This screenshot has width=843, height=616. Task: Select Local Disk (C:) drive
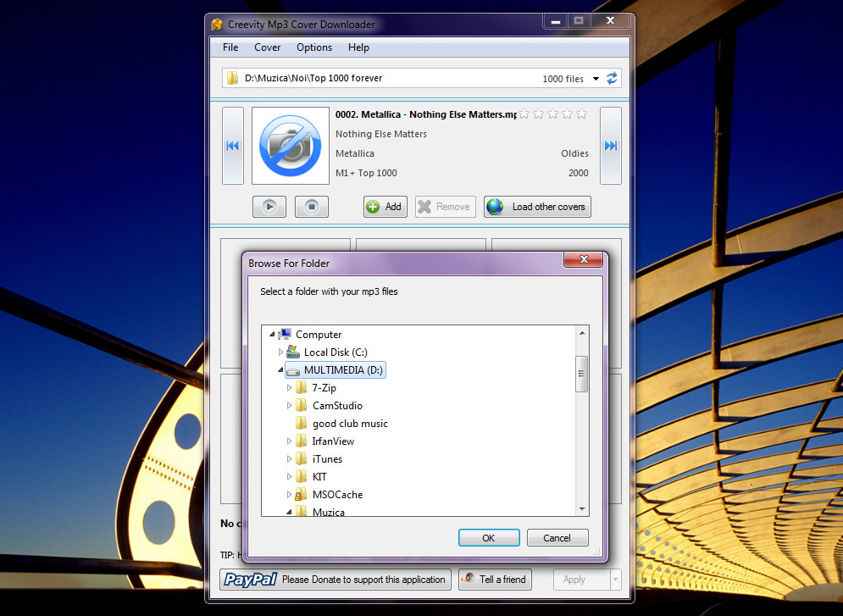point(336,352)
